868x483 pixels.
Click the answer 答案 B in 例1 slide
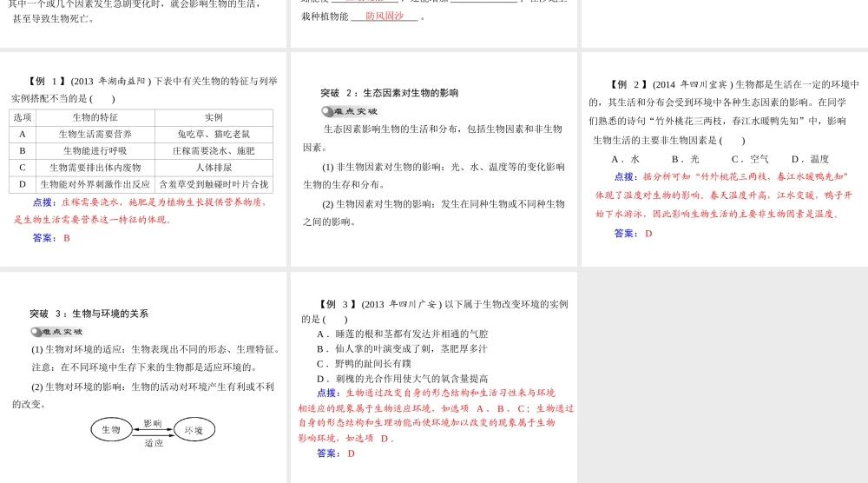tap(51, 238)
